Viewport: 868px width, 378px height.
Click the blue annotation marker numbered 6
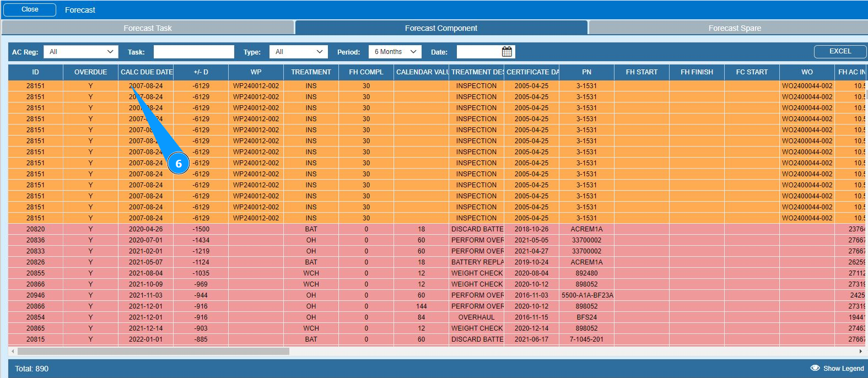click(178, 163)
